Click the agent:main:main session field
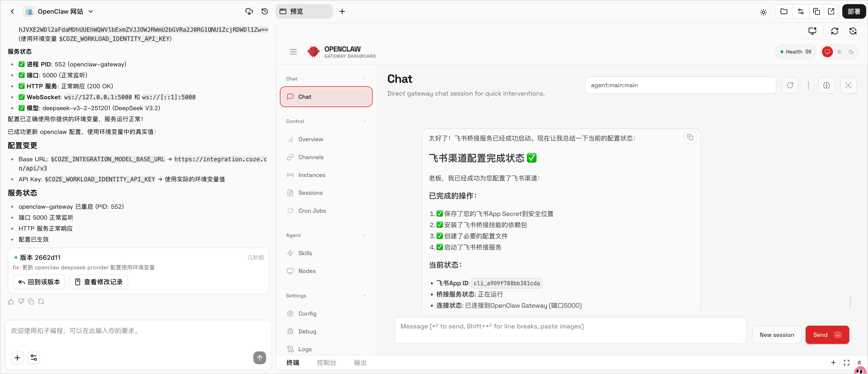Image resolution: width=868 pixels, height=374 pixels. tap(680, 85)
